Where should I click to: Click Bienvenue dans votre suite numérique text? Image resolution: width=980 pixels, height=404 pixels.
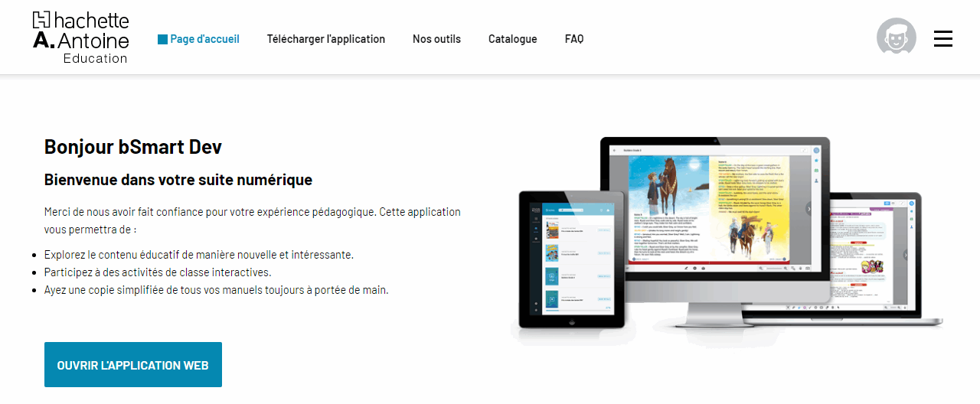click(x=178, y=181)
